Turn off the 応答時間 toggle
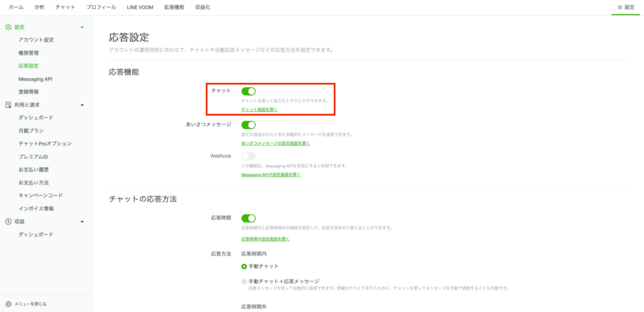 (248, 218)
